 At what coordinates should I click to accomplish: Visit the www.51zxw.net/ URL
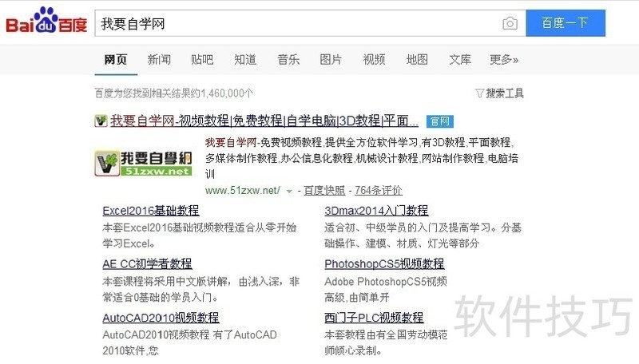(x=243, y=190)
